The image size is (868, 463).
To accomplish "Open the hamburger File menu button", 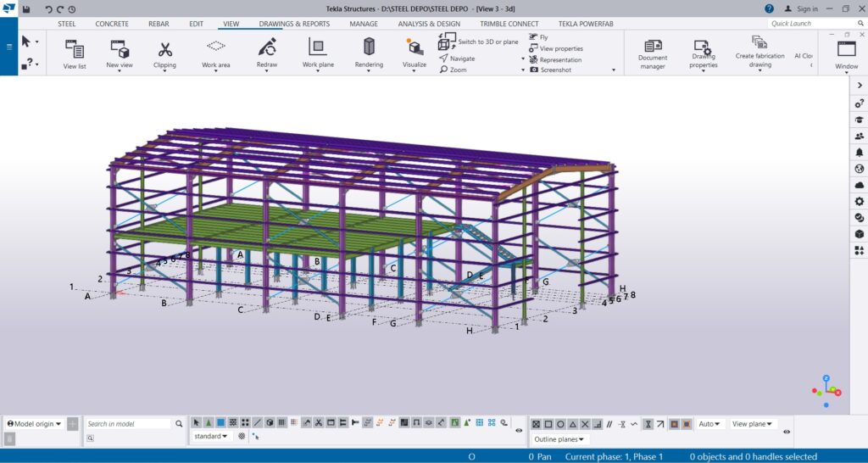I will [x=8, y=47].
